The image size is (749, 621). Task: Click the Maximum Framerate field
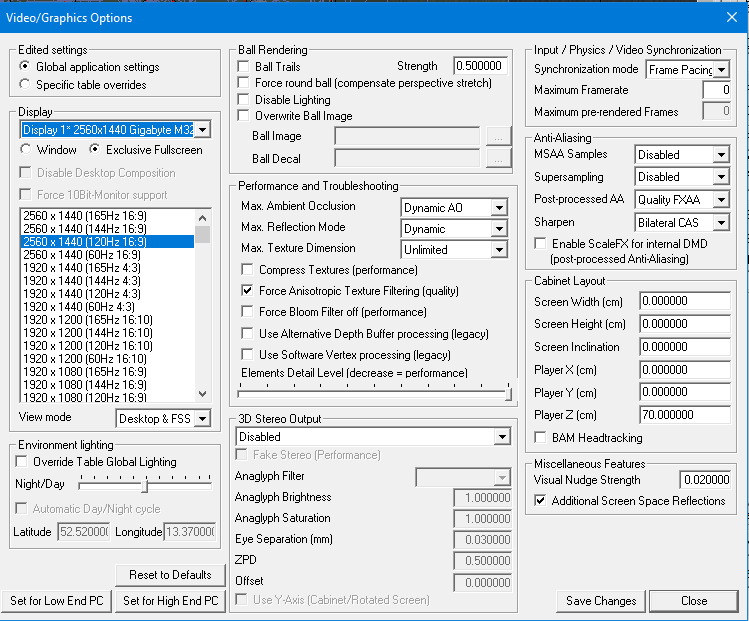click(717, 90)
